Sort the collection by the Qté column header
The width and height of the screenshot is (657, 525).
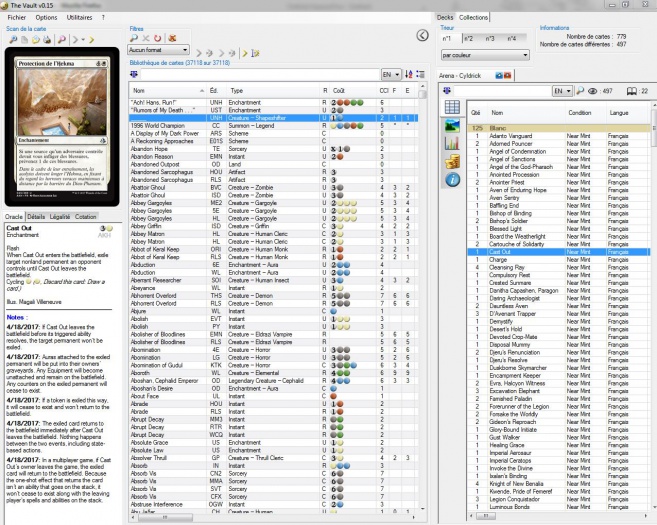pos(477,113)
